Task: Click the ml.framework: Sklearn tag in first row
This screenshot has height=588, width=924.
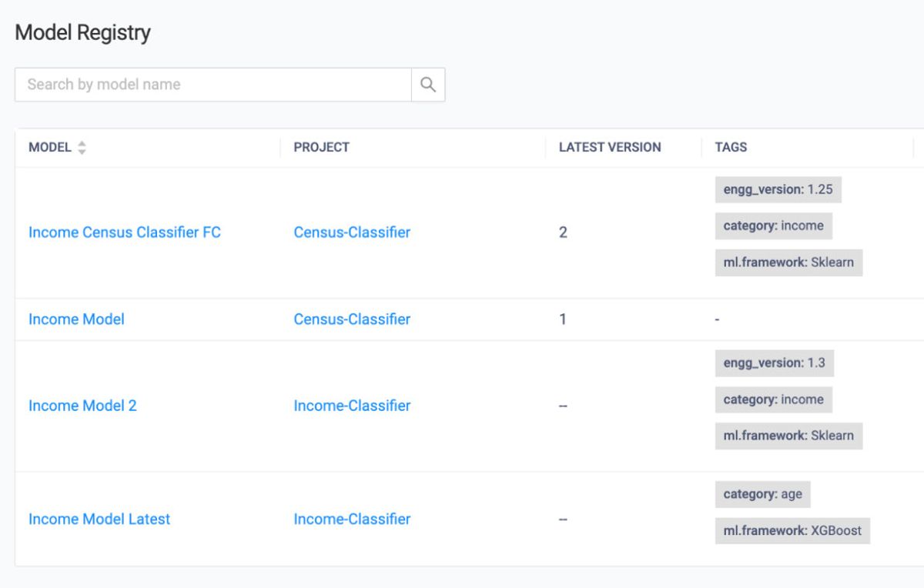Action: point(788,262)
